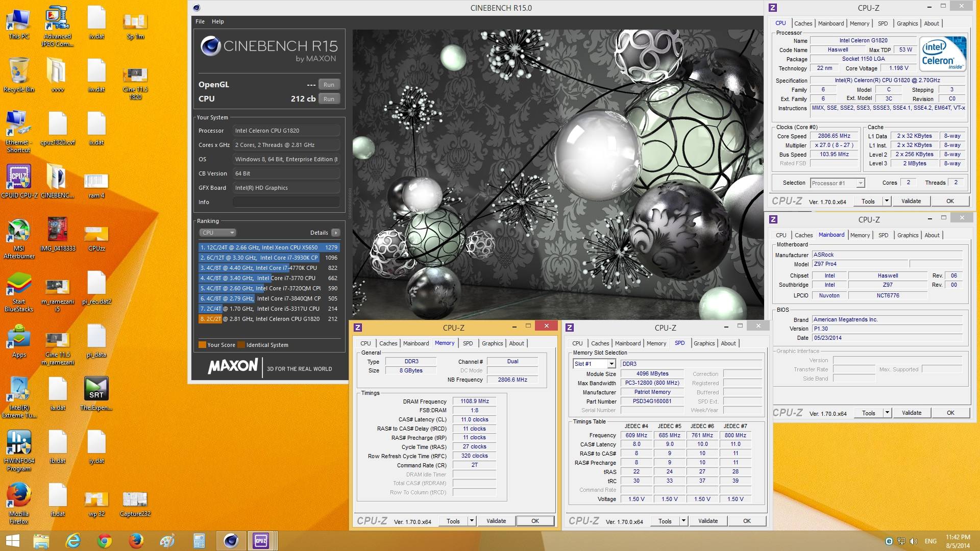Switch to Graphics tab in Memory CPU-Z window
This screenshot has height=551, width=980.
(493, 343)
